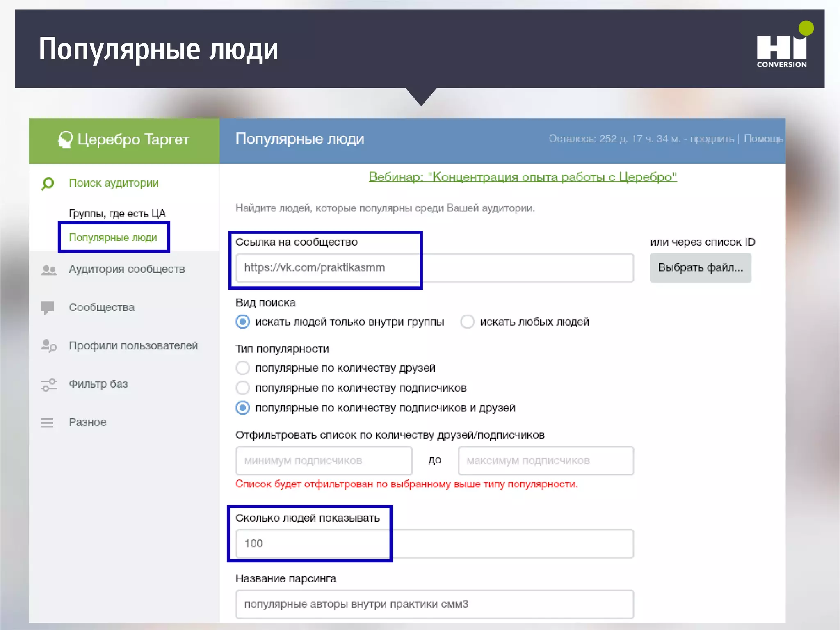Click the 'продлить' subscription link
The image size is (840, 630).
(712, 139)
